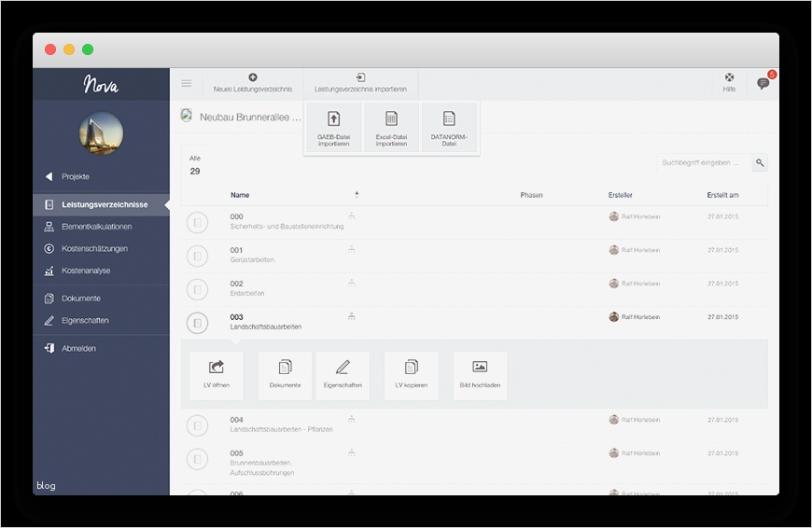
Task: Click Bild hochladen action
Action: [x=480, y=375]
